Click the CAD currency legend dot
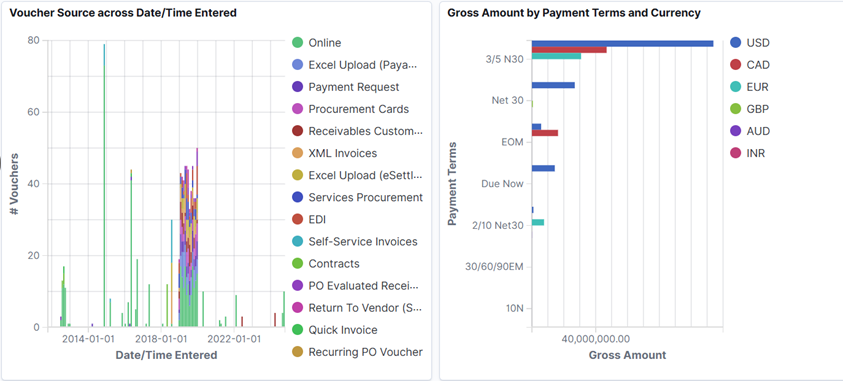The height and width of the screenshot is (381, 843). (735, 65)
